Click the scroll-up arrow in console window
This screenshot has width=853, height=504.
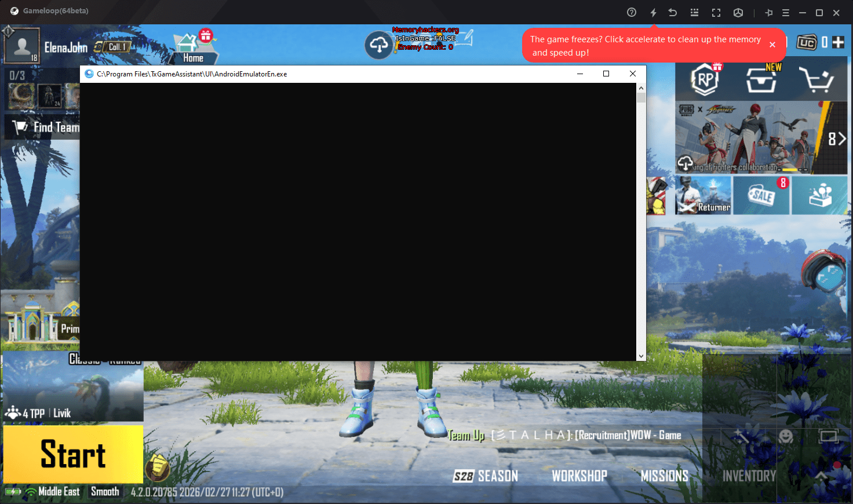point(641,88)
